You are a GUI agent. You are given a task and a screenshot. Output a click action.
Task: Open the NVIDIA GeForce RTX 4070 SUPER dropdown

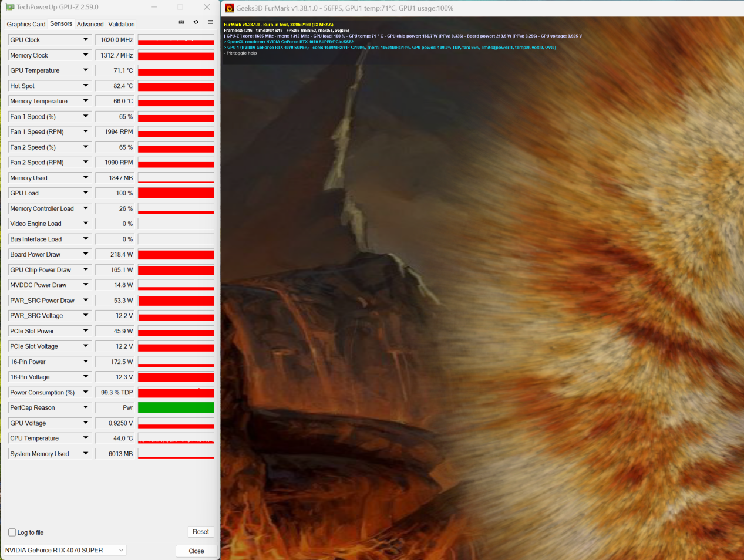[x=65, y=550]
